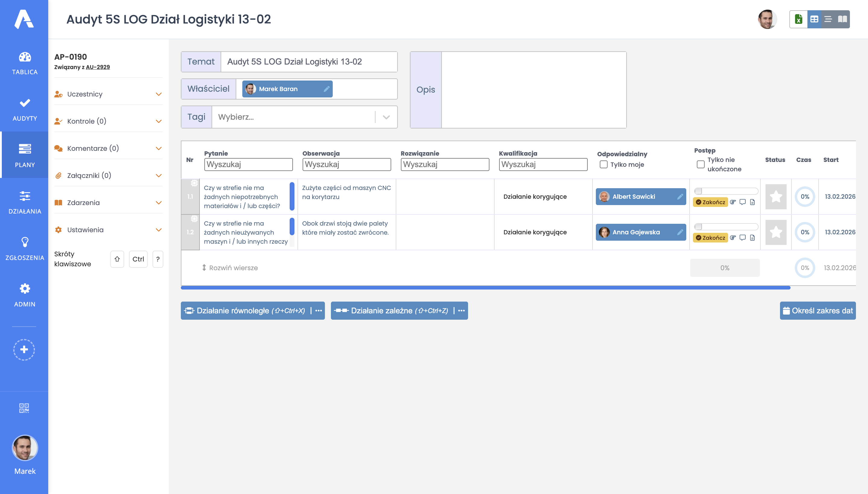868x494 pixels.
Task: Edit owner Marek Baran pencil icon
Action: pyautogui.click(x=326, y=89)
